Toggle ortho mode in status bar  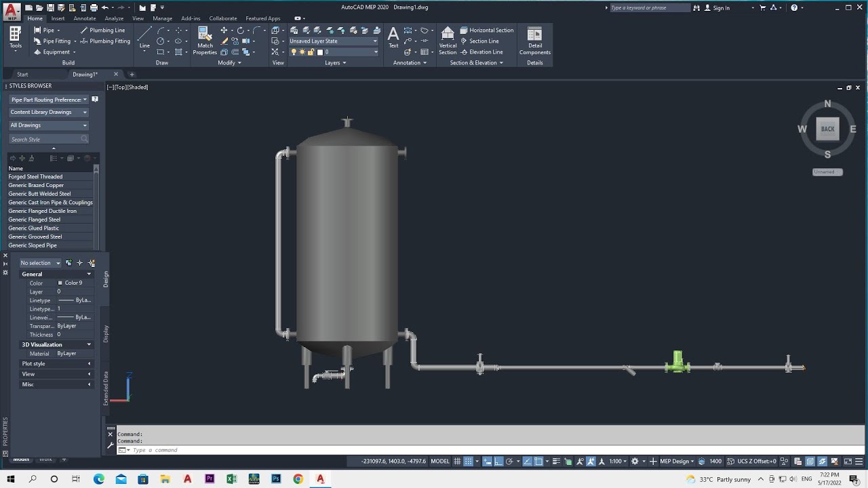[498, 462]
